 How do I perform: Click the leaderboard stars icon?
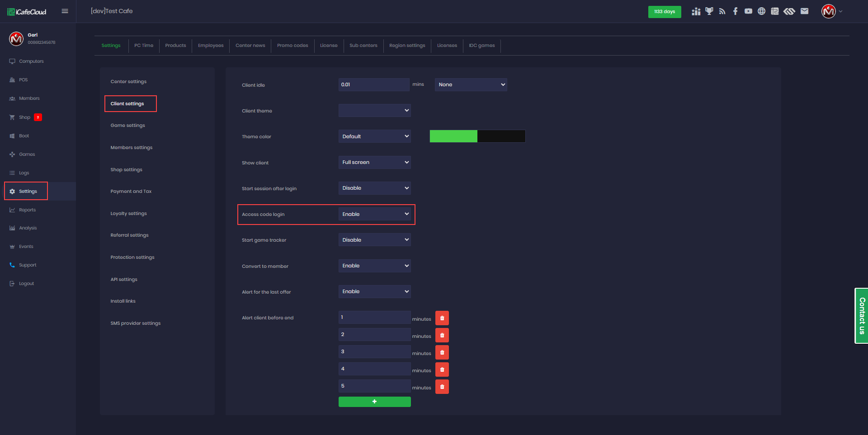(x=696, y=11)
